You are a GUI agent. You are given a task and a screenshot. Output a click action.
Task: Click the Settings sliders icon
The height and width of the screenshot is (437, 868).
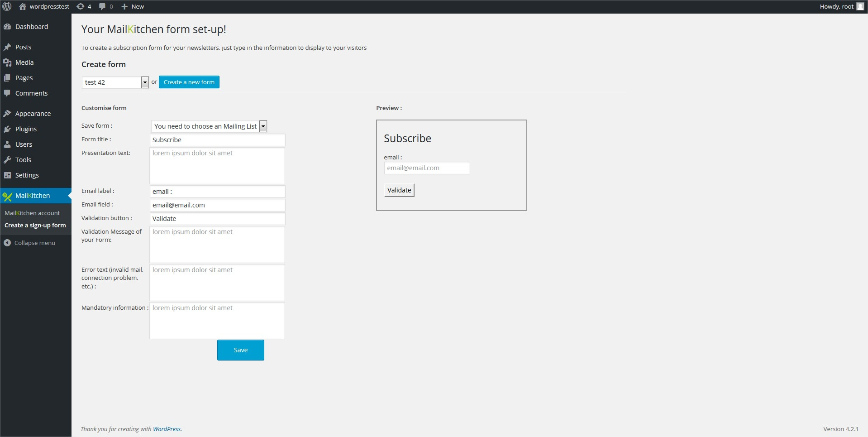click(x=7, y=175)
